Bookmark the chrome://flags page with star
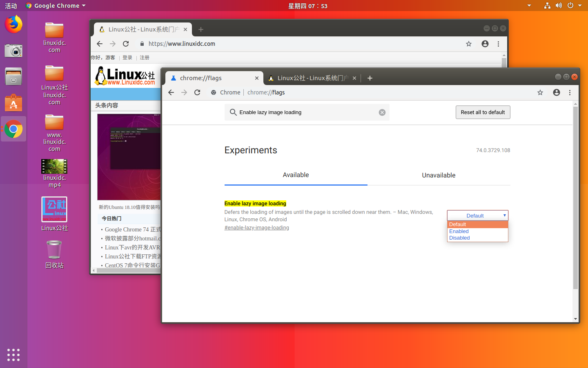588x368 pixels. tap(540, 92)
